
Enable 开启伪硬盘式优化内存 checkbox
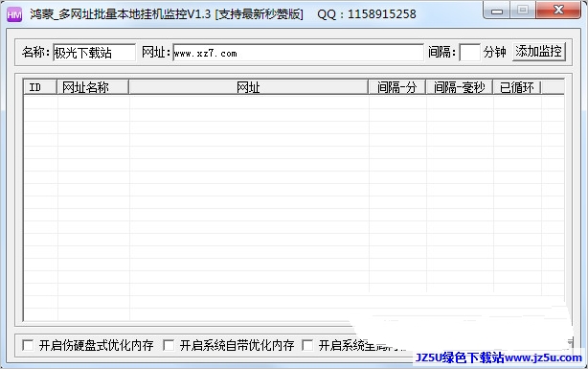[x=28, y=345]
